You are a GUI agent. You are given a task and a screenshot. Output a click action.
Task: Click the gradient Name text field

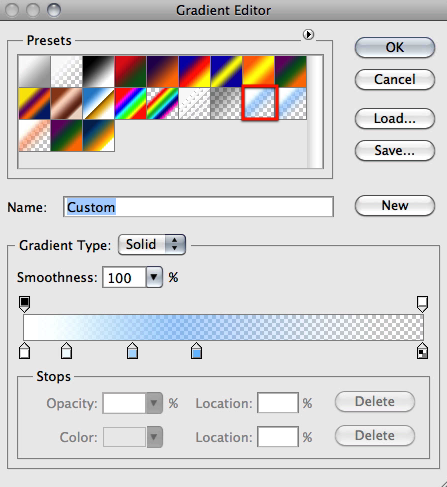point(198,207)
